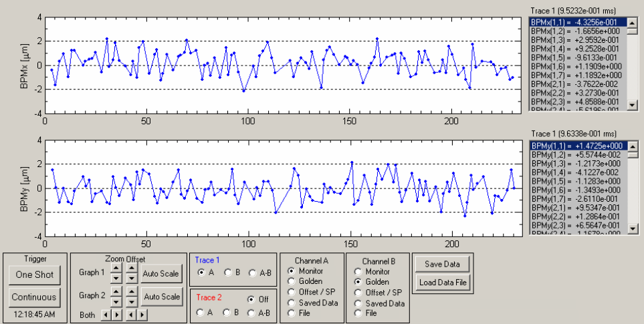The image size is (644, 324).
Task: Select Saved Data for Channel B
Action: point(379,303)
